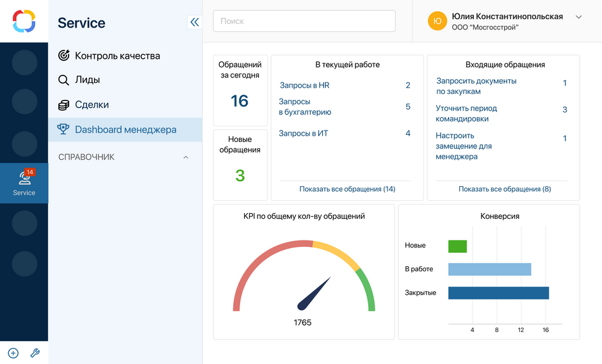Open Уточнить период командировки request
Viewport: 602px width, 364px height.
click(466, 113)
